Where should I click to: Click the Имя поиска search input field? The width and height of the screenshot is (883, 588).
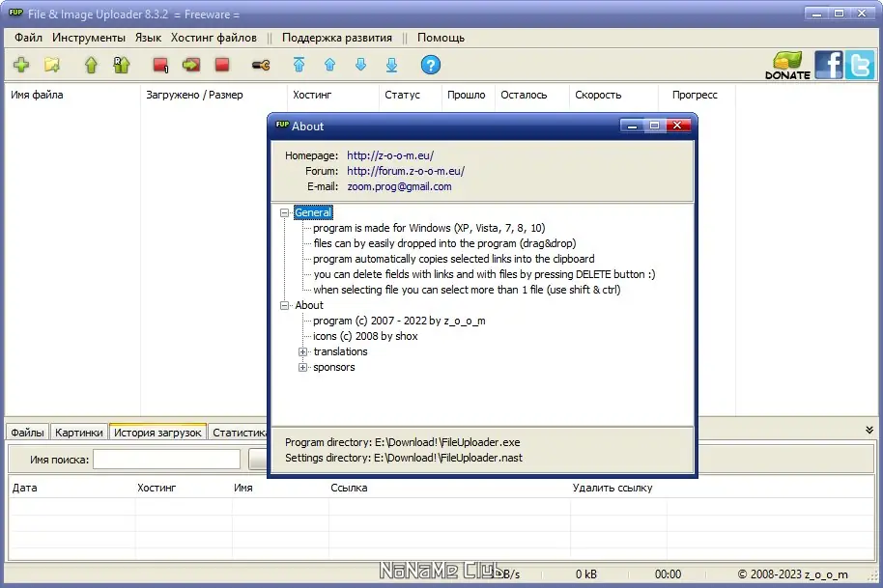pos(167,460)
